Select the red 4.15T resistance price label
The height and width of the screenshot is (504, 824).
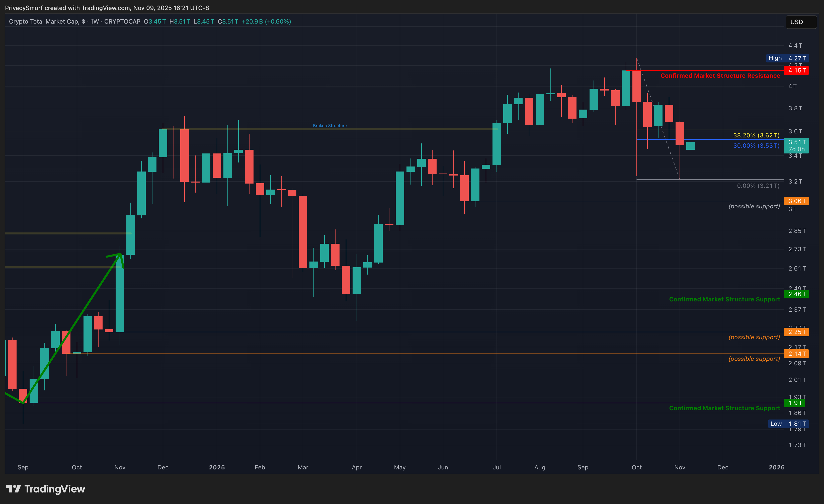797,70
